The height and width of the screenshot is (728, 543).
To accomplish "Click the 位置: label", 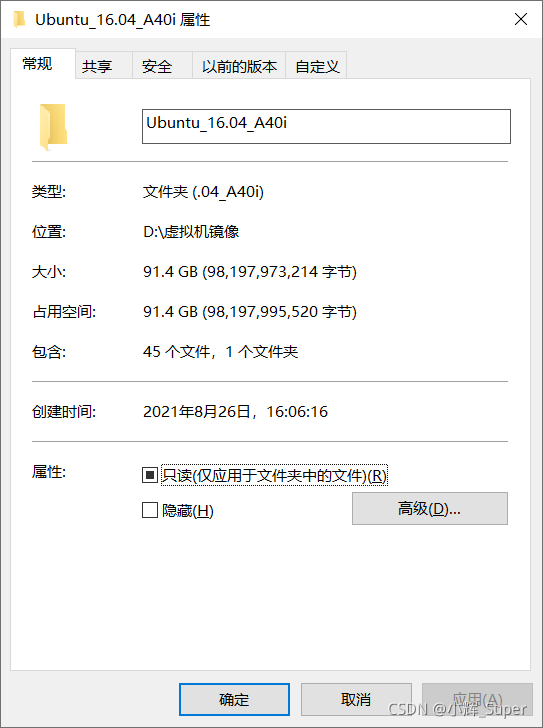I will click(x=49, y=231).
